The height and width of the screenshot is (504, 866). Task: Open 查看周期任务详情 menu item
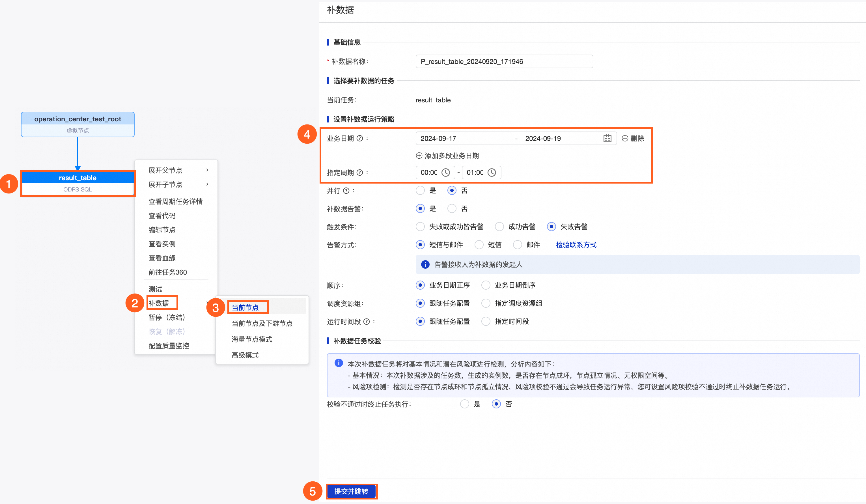[175, 202]
